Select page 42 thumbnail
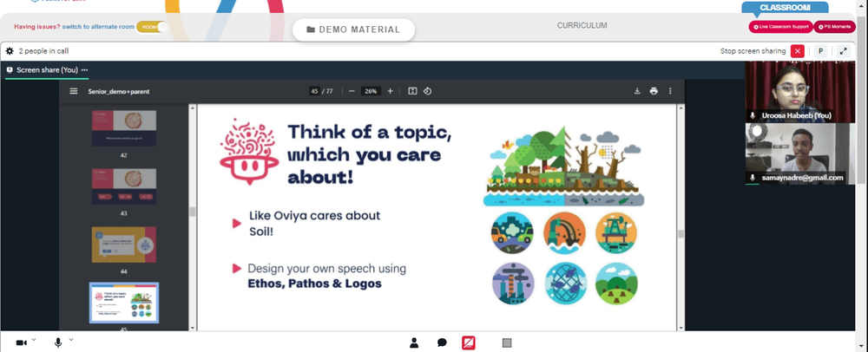868x352 pixels. point(124,128)
